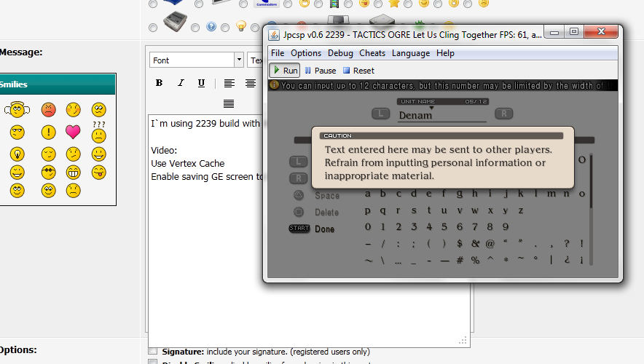This screenshot has width=644, height=364.
Task: Insert the red angry smiley
Action: [48, 110]
